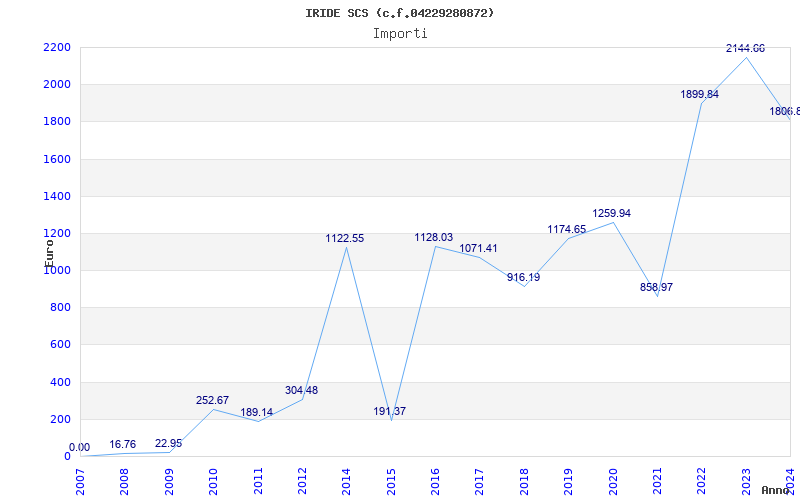Click the Euro y-axis title
The image size is (800, 500).
click(x=49, y=253)
